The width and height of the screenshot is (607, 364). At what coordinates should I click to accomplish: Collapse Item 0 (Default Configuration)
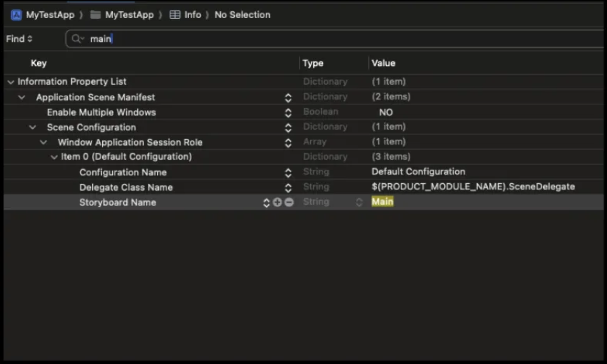click(x=54, y=157)
